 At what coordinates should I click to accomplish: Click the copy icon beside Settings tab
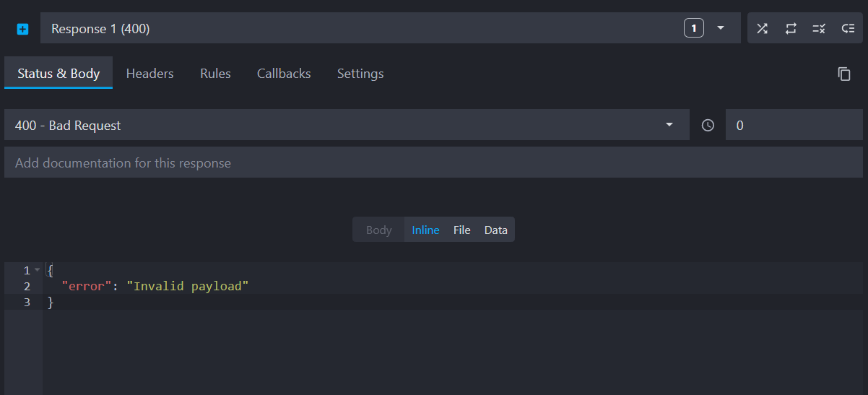[843, 74]
